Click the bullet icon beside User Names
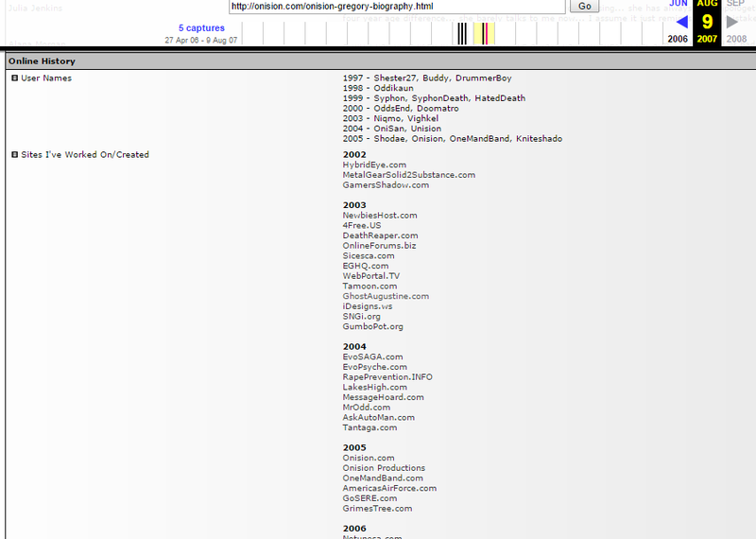Viewport: 756px width, 539px height. (x=14, y=78)
